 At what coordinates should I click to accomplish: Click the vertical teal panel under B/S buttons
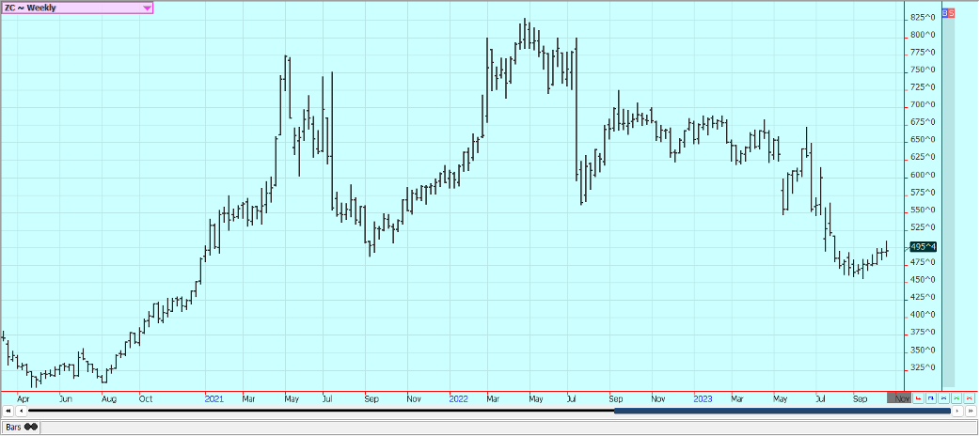(949, 202)
